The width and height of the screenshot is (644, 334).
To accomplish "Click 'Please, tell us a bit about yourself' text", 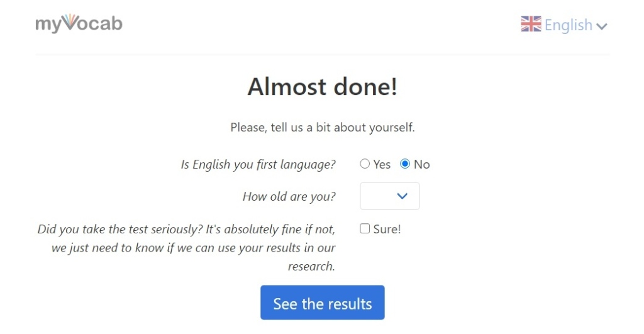I will pos(322,128).
